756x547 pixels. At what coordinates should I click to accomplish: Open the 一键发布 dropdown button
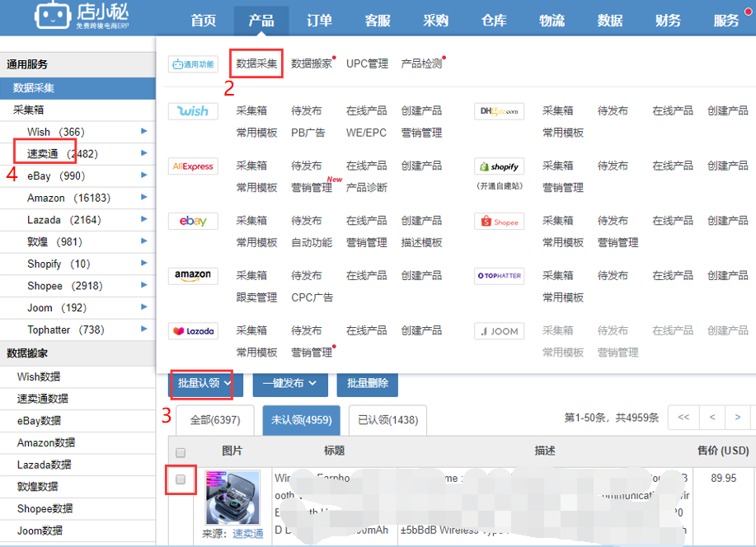(290, 384)
